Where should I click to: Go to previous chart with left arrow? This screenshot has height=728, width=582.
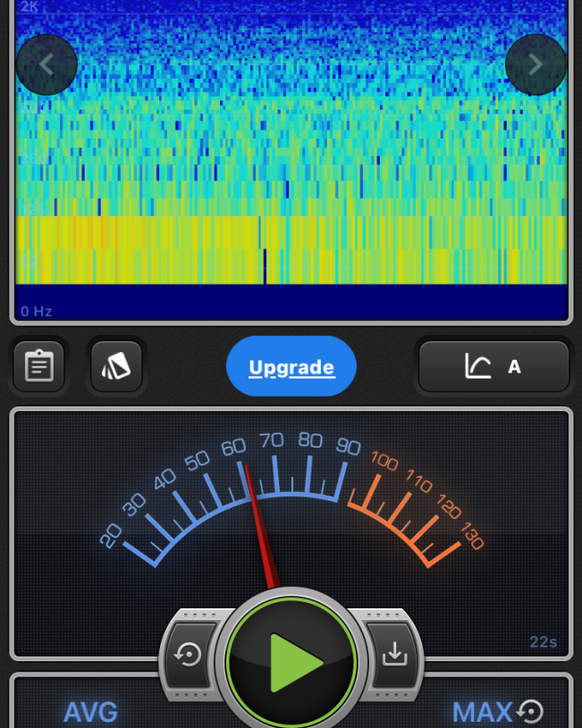click(46, 64)
